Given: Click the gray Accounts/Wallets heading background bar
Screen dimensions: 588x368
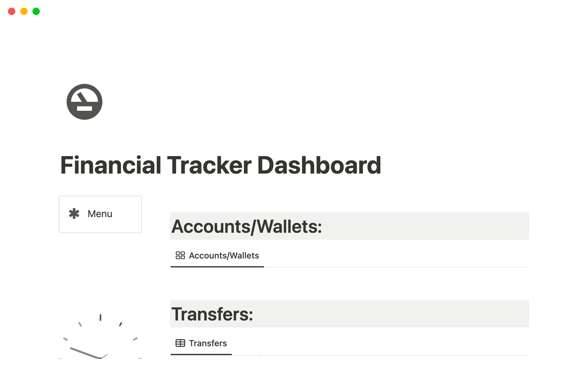Looking at the screenshot, I should pyautogui.click(x=349, y=226).
